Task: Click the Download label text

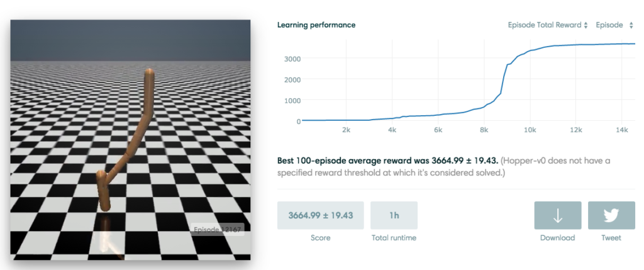Action: tap(557, 238)
